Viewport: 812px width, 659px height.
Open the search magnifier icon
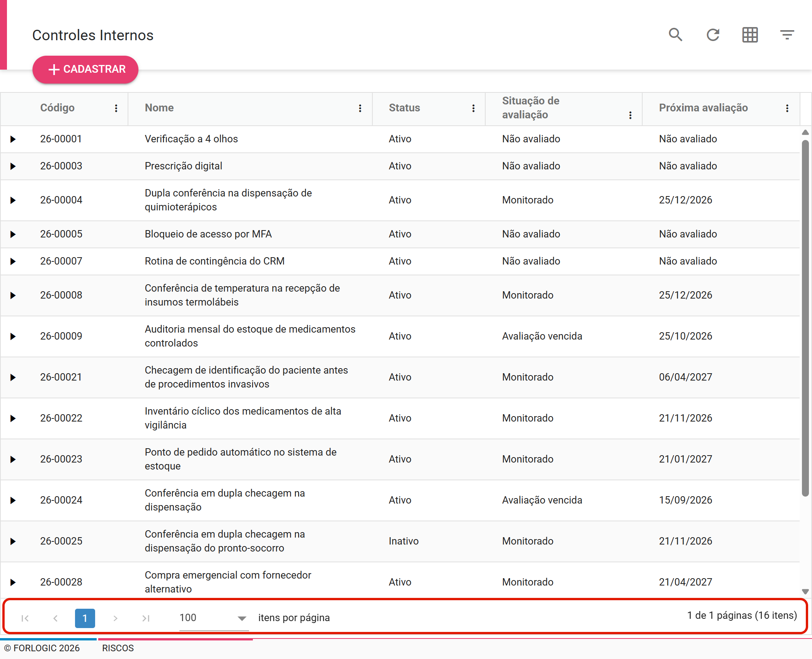[x=676, y=35]
